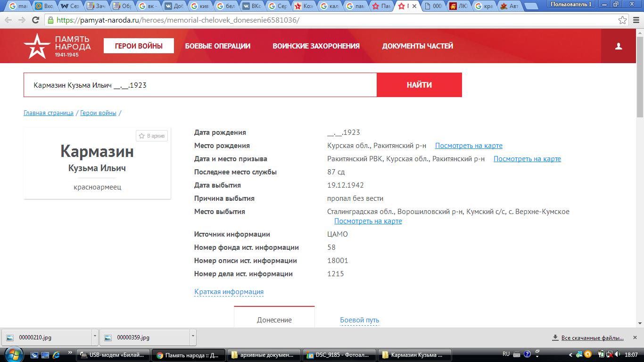Toggle the "В архив" star button
644x362 pixels.
click(x=152, y=136)
